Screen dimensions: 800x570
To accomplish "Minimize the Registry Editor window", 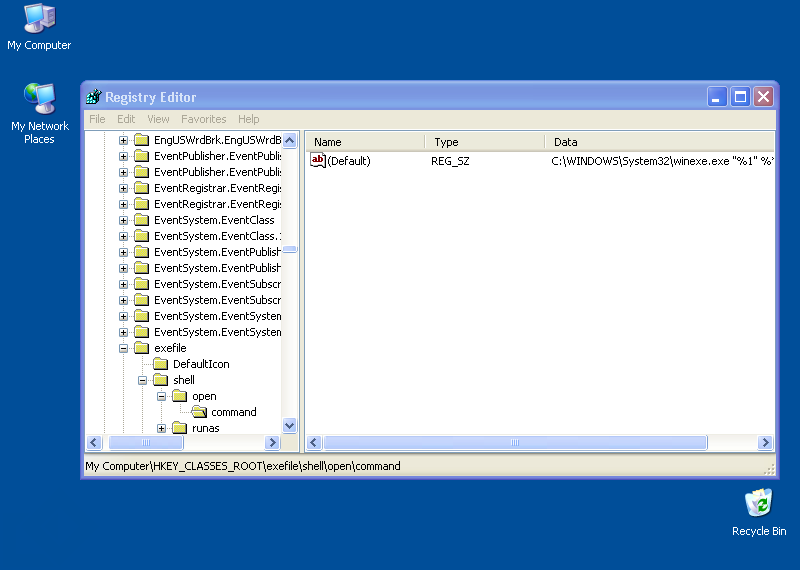I will 716,96.
